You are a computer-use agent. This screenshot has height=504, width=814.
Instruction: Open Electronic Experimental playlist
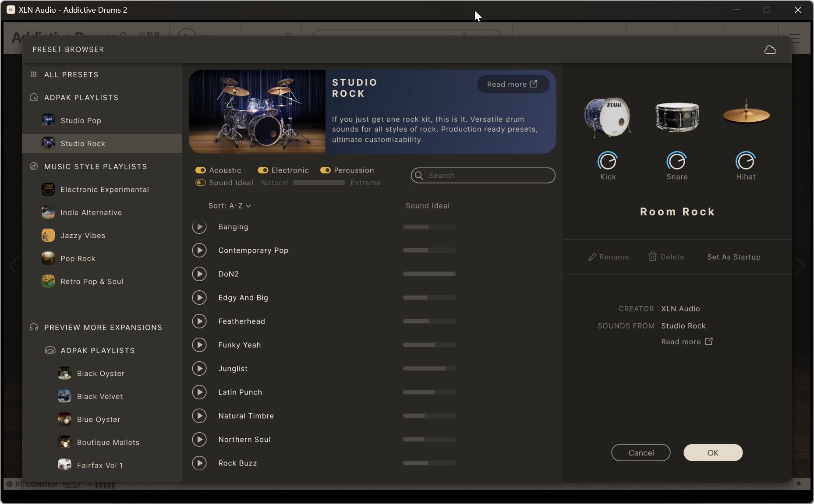click(102, 190)
